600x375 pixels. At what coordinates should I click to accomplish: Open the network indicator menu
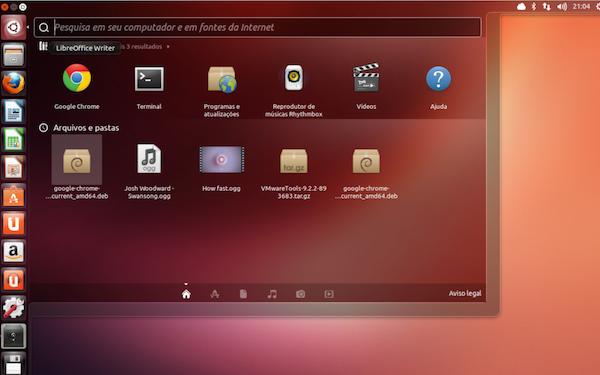tap(546, 7)
